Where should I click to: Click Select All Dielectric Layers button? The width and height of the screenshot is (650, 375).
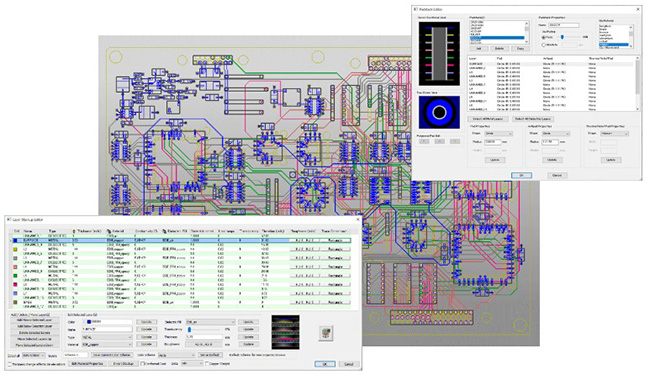click(533, 119)
